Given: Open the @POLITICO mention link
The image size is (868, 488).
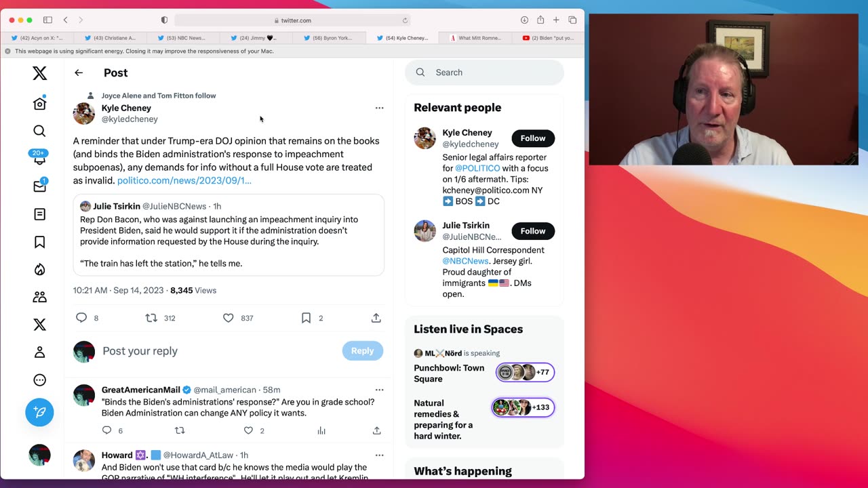Looking at the screenshot, I should (x=477, y=168).
